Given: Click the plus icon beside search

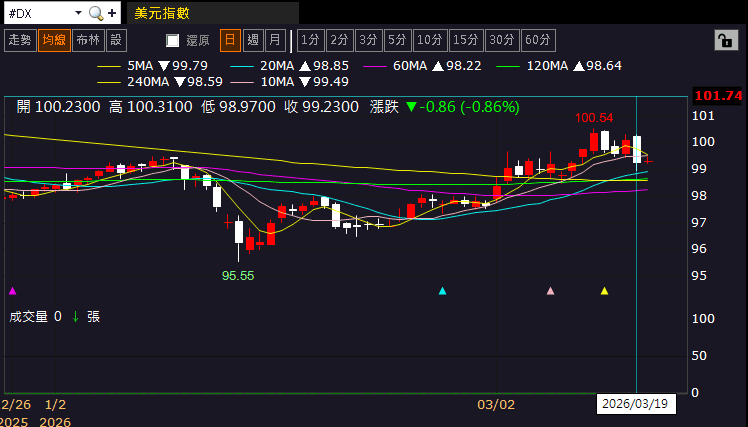Looking at the screenshot, I should tap(112, 13).
